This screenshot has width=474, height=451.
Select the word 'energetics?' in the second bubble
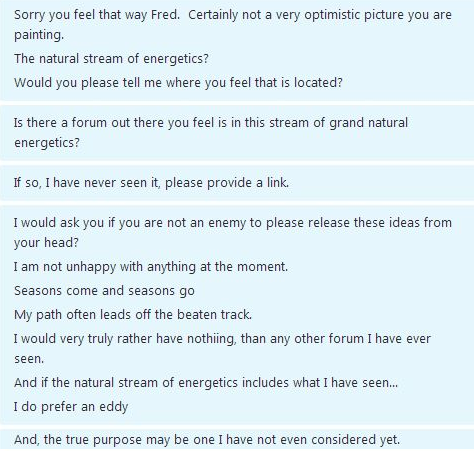click(x=47, y=143)
